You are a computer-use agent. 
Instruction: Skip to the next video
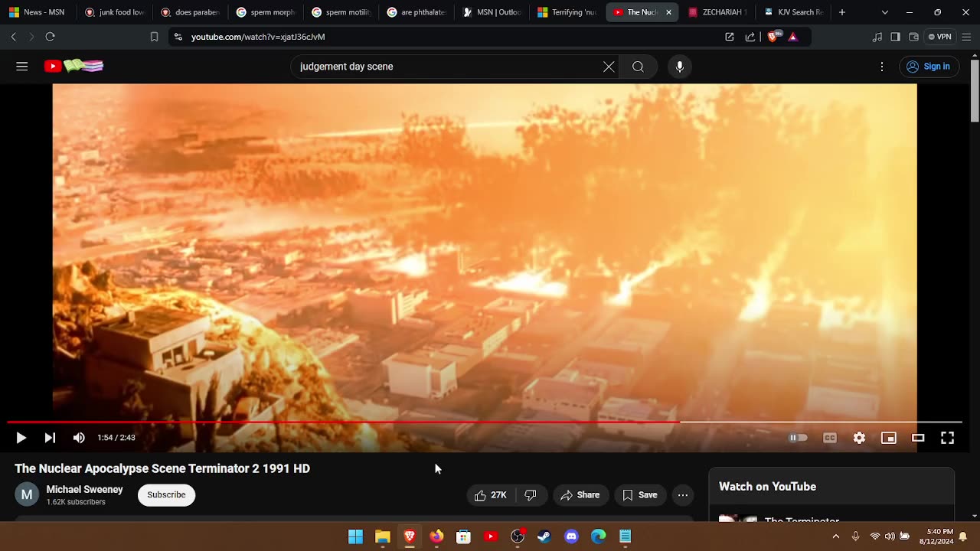pyautogui.click(x=50, y=438)
